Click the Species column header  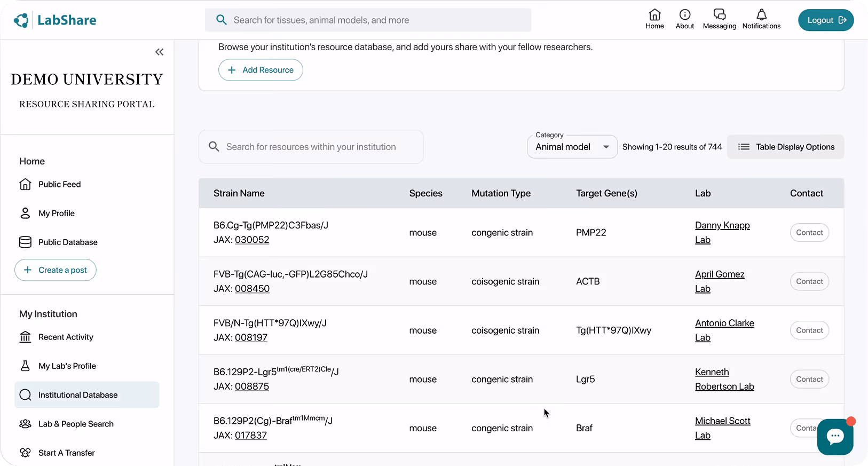pyautogui.click(x=425, y=193)
